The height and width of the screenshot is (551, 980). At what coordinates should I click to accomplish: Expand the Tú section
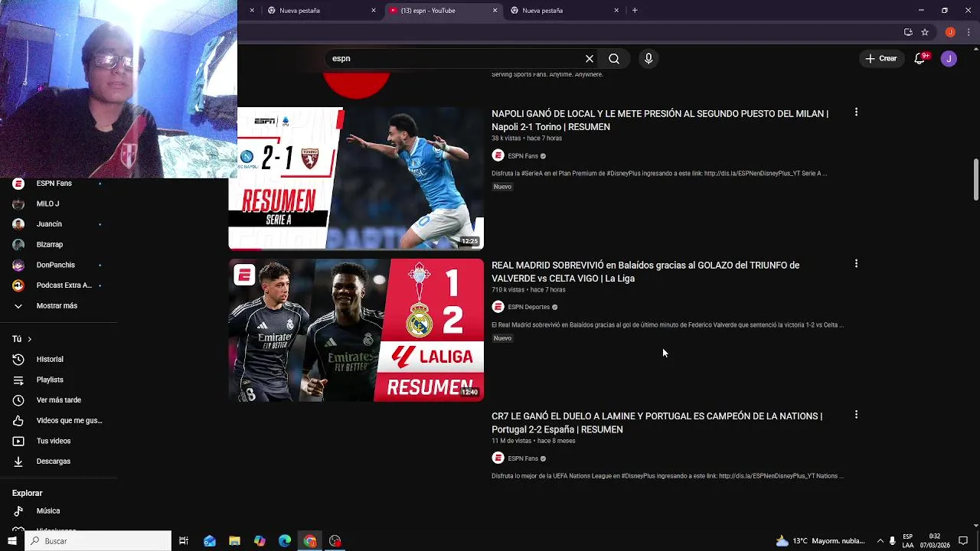pos(22,339)
